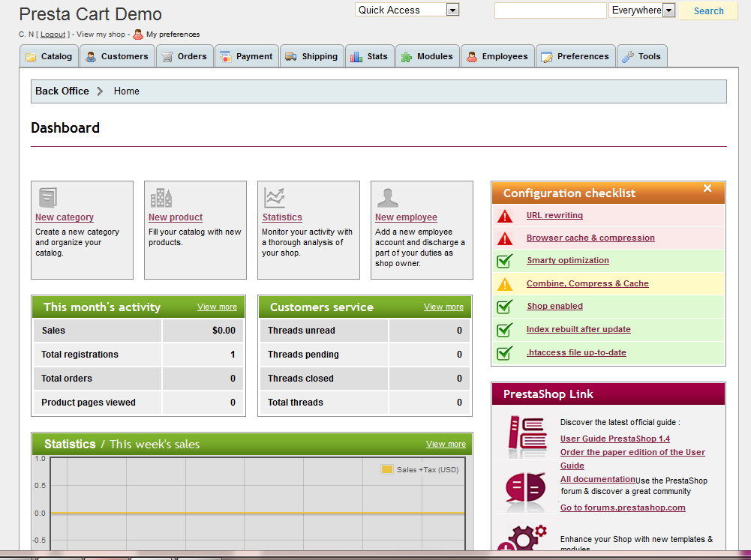Click the green checkmark beside .htaccess file up-to-date
Screen dimensions: 751x560
click(x=505, y=353)
